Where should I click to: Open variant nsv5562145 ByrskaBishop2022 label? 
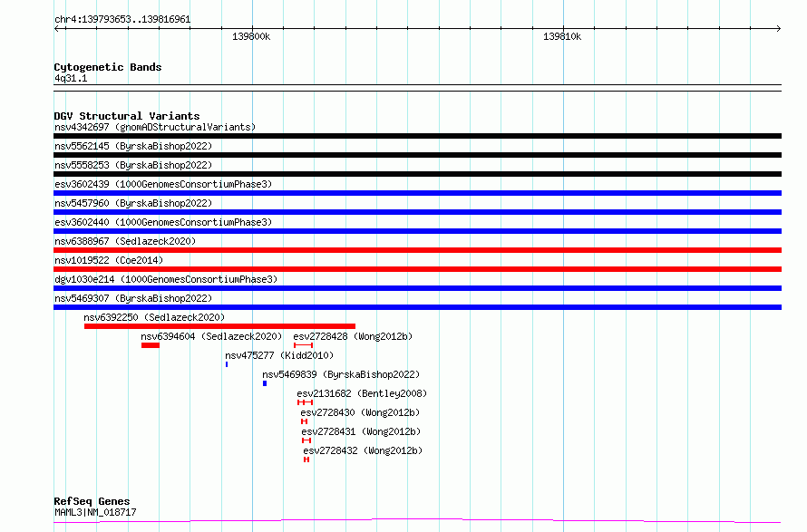point(133,146)
